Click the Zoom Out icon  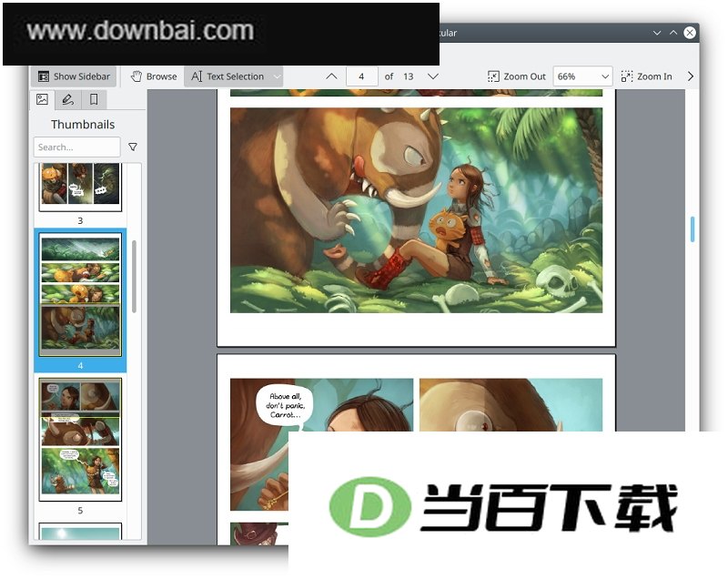click(493, 76)
